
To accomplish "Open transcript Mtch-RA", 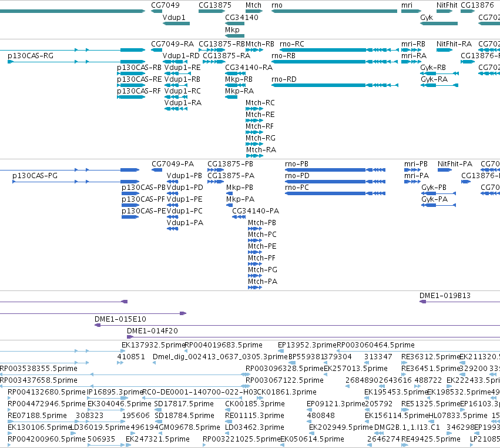I will click(261, 151).
